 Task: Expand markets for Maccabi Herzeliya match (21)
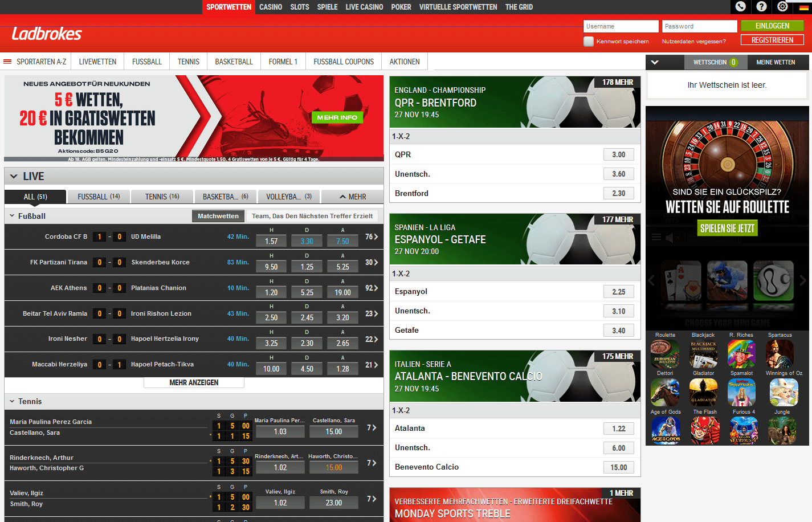coord(372,365)
